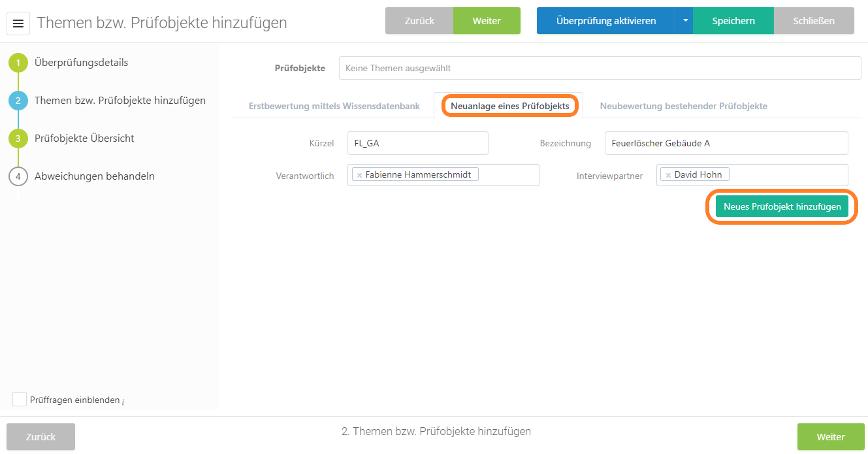Open the hamburger menu icon
Screen dimensions: 868x454
pyautogui.click(x=18, y=24)
